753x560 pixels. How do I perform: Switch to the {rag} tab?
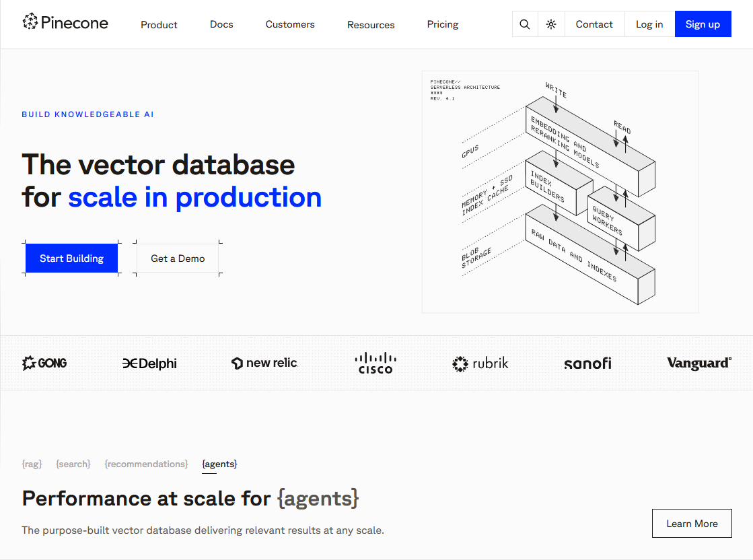tap(32, 464)
